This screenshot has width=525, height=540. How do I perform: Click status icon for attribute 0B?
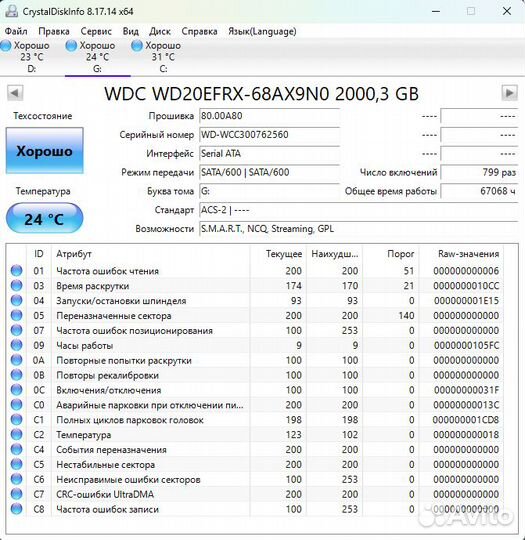tap(16, 375)
